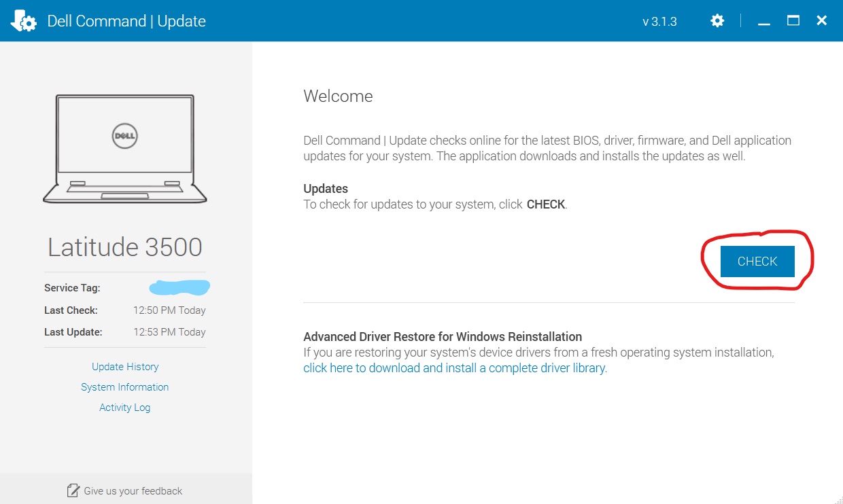This screenshot has width=843, height=504.
Task: Click the Updates section label
Action: coord(324,188)
